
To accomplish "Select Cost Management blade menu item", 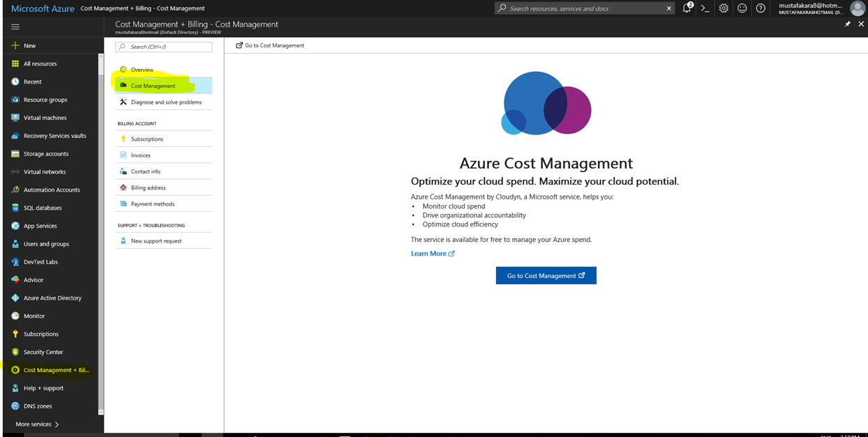I will coord(164,86).
